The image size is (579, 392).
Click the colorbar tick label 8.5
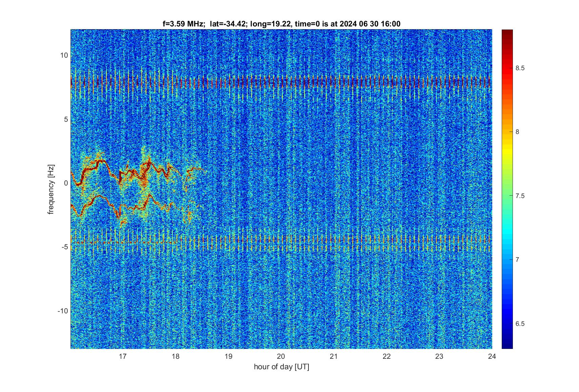[x=520, y=68]
